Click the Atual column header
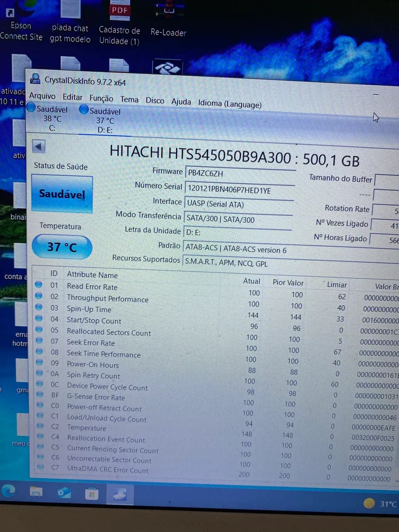The image size is (399, 532). 251,281
